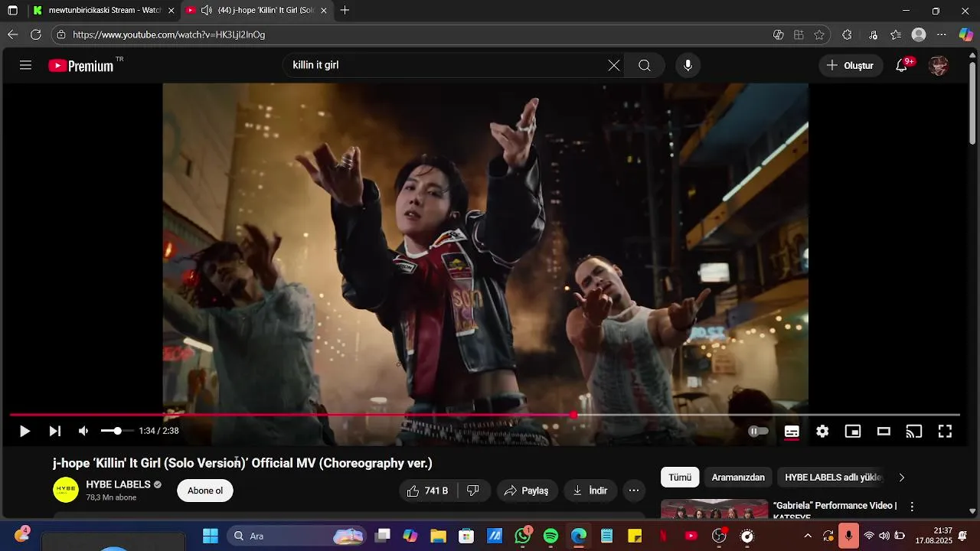This screenshot has width=980, height=551.
Task: Show hidden system tray icons
Action: click(808, 536)
